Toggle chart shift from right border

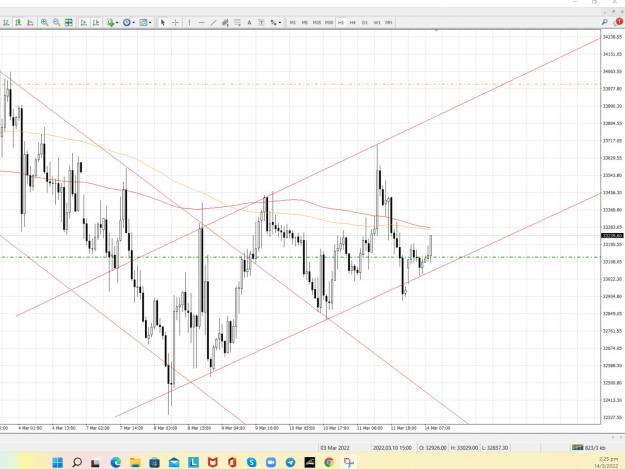(x=96, y=23)
